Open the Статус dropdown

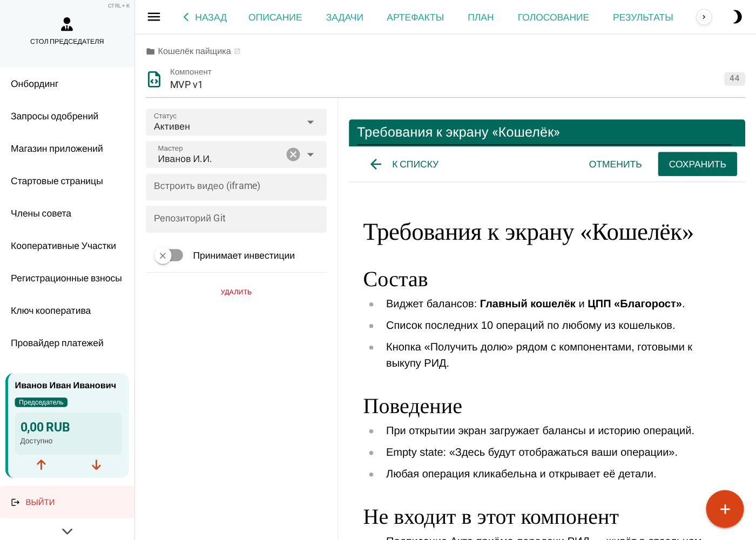236,122
